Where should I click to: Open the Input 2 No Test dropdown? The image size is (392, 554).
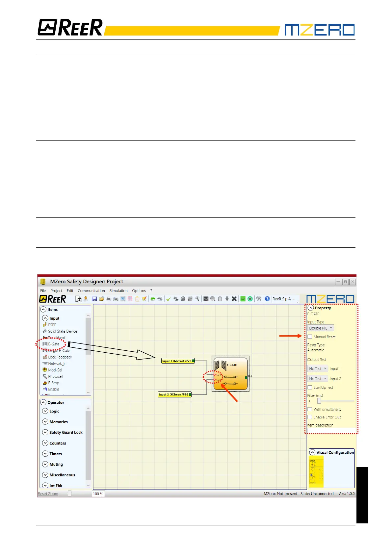(x=318, y=379)
